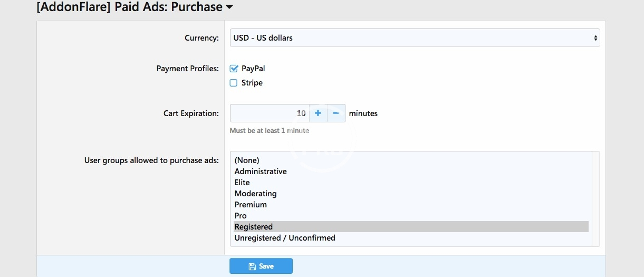Enable the Stripe payment profile checkbox

234,83
